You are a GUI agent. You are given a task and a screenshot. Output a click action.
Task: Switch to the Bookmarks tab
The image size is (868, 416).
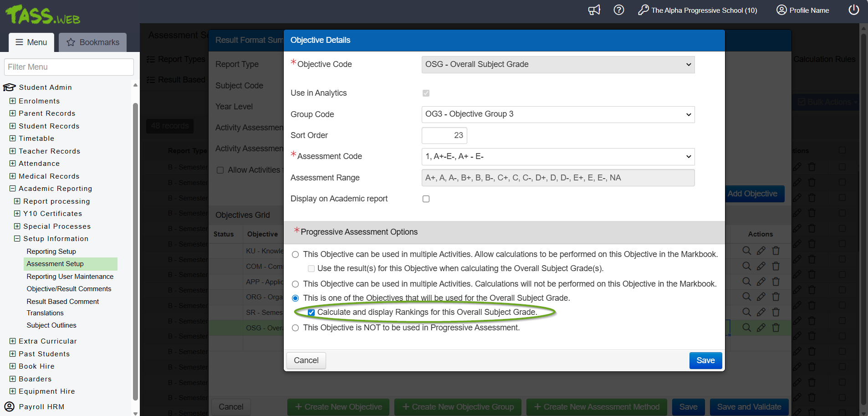point(93,42)
